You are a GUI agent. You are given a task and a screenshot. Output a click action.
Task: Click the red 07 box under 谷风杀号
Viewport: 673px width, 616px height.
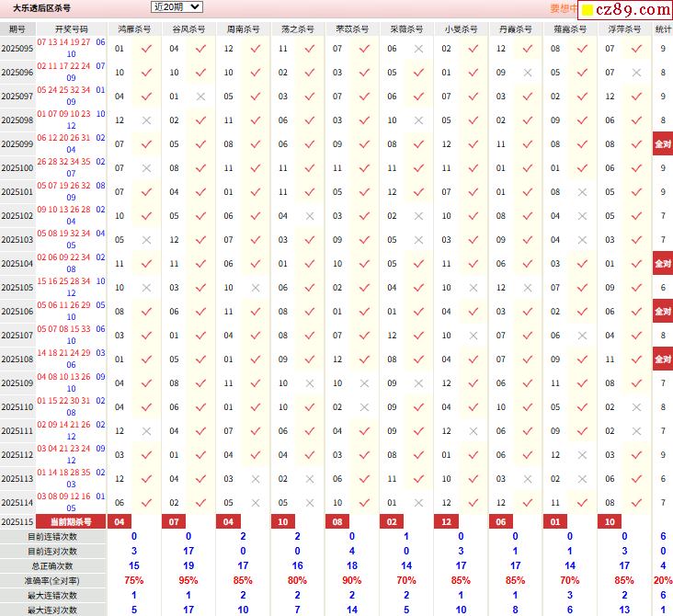click(174, 521)
